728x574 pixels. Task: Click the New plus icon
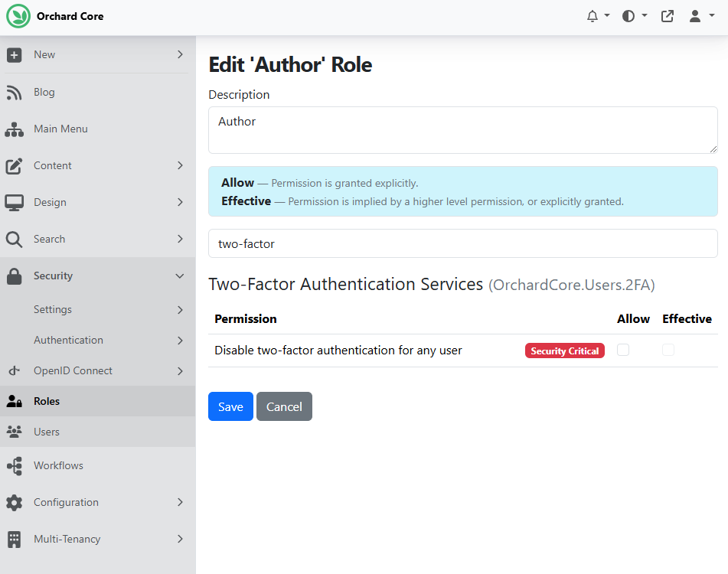14,55
